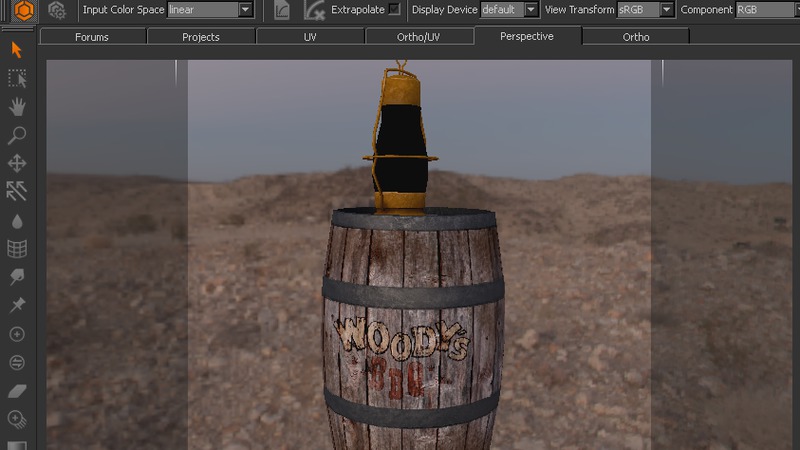800x450 pixels.
Task: Toggle the Extrapolate checkbox
Action: coord(394,9)
